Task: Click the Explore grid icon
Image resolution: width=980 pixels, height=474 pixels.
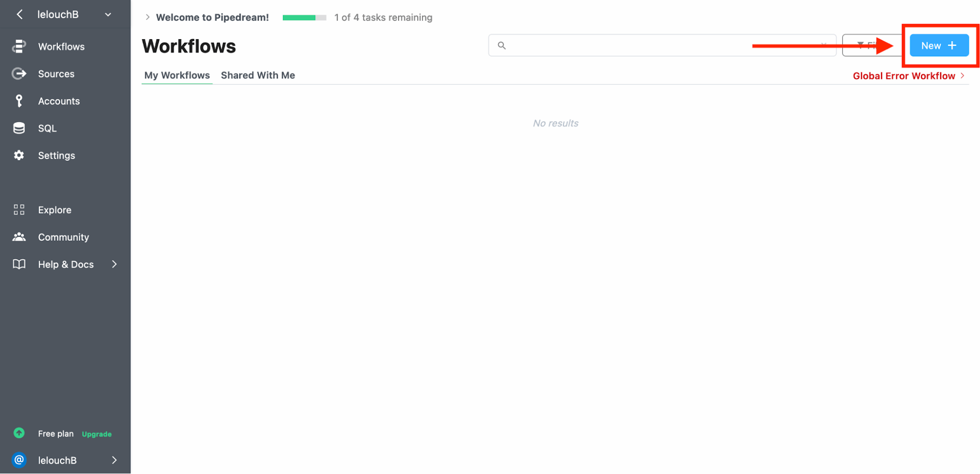Action: 19,210
